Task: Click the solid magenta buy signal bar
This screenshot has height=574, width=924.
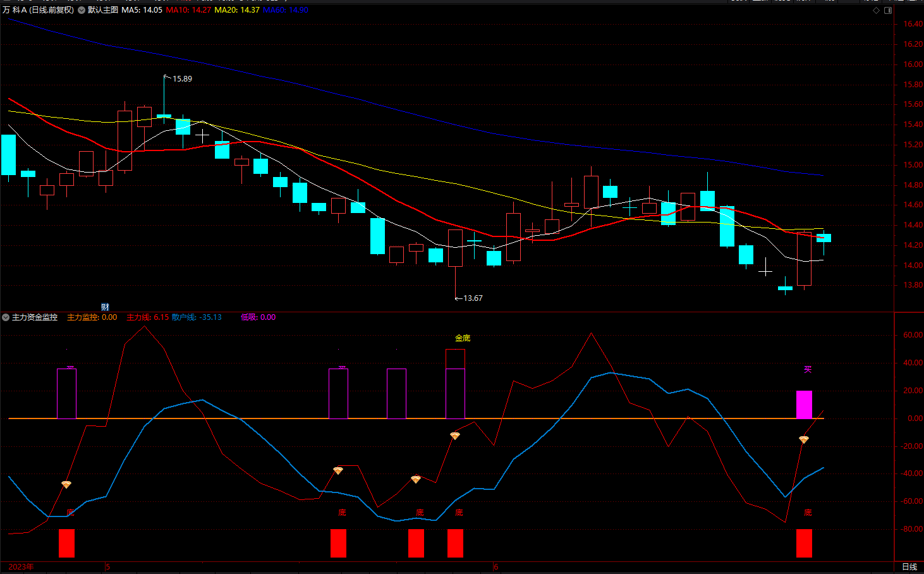Action: click(804, 405)
